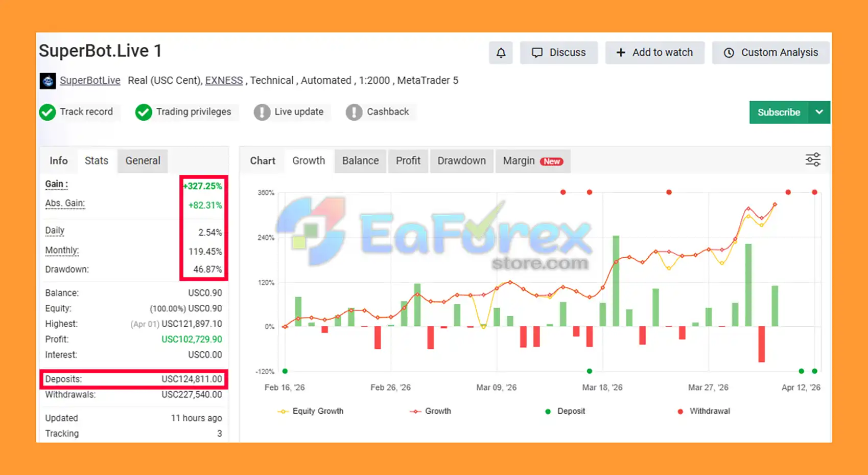Open the EXNESS broker link
Image resolution: width=868 pixels, height=475 pixels.
[224, 80]
